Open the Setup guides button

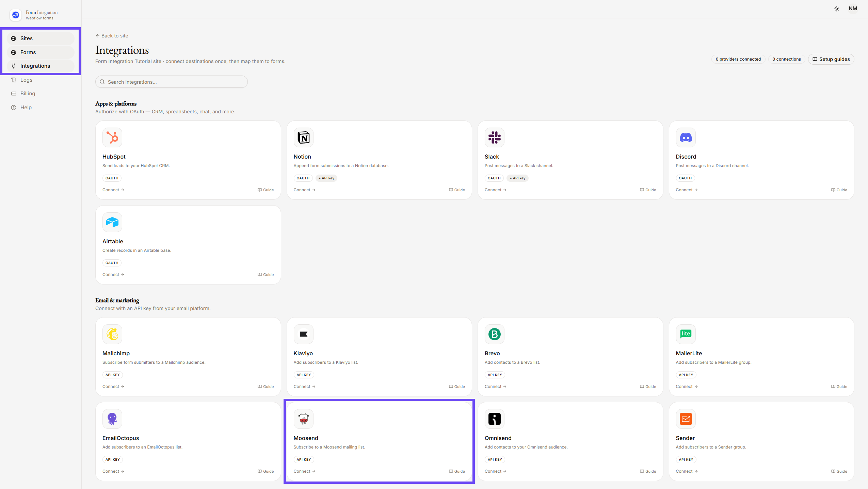pos(831,59)
